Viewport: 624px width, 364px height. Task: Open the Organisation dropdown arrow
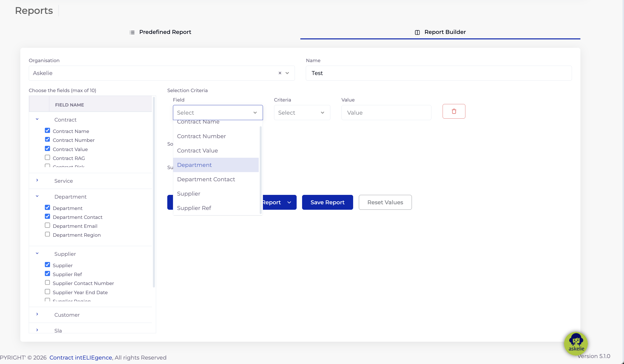click(x=287, y=73)
